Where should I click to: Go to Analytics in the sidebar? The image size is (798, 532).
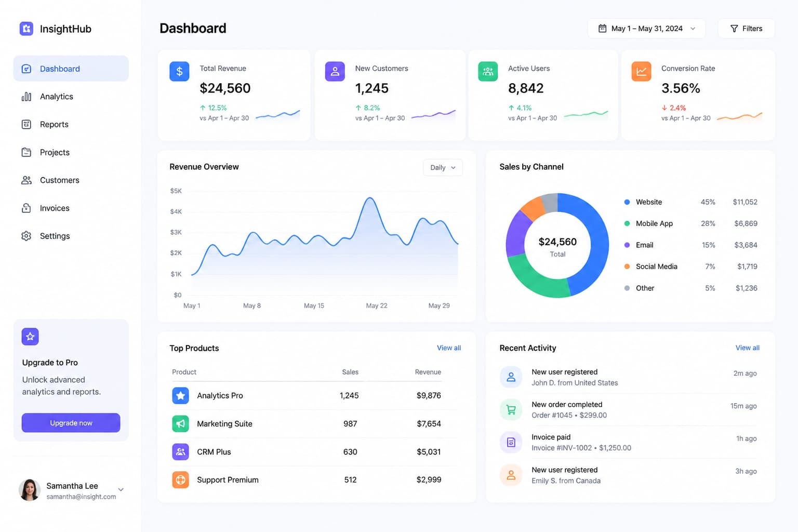pyautogui.click(x=71, y=97)
